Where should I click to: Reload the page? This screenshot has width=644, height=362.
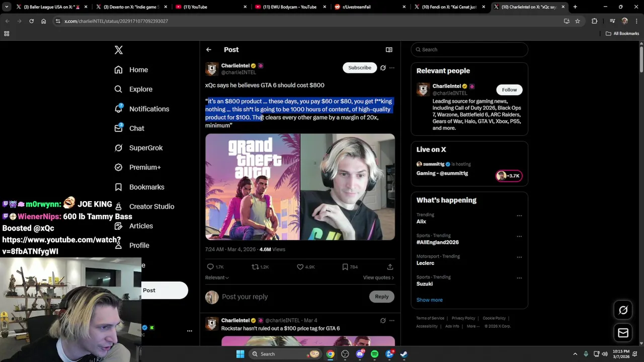click(x=31, y=21)
